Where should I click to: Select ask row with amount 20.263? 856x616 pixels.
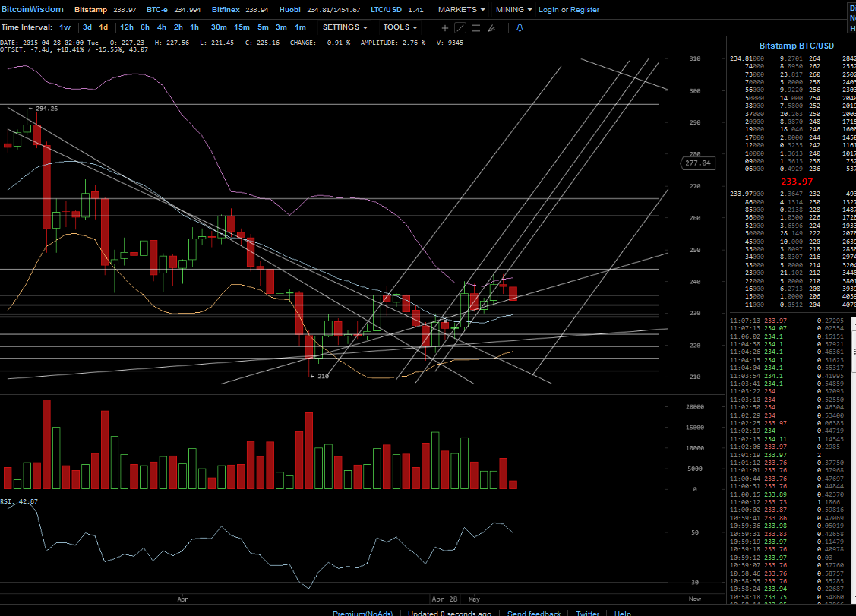pos(791,114)
